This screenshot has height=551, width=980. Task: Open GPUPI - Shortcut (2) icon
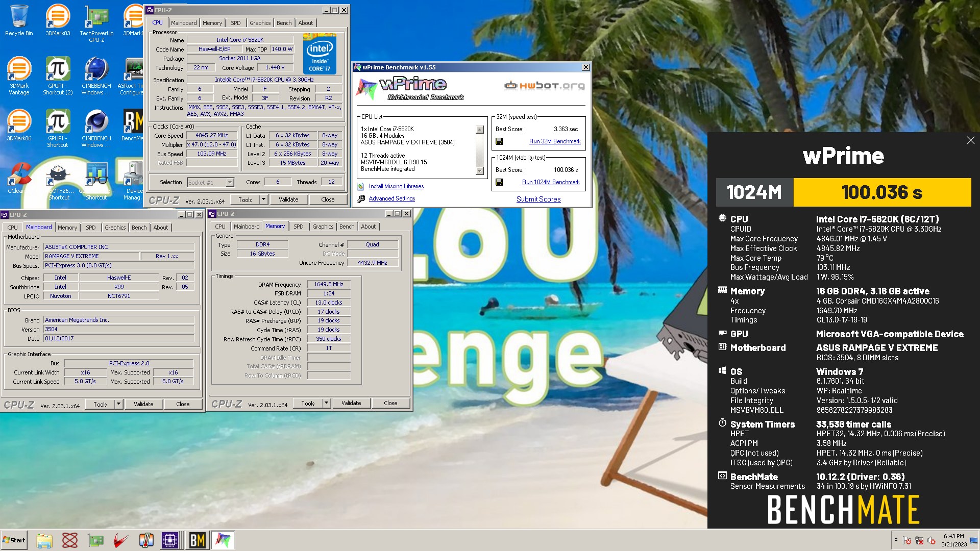[58, 76]
